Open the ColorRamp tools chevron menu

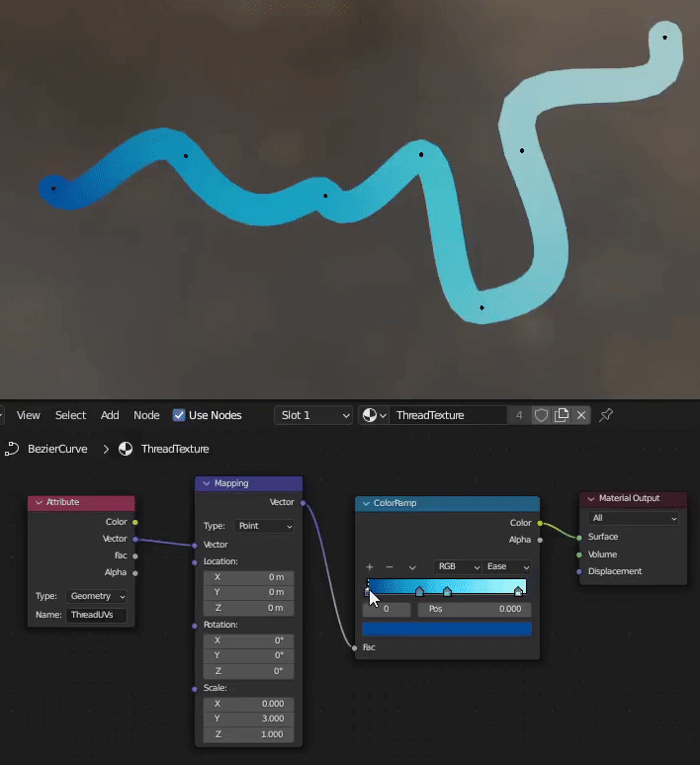(x=412, y=567)
